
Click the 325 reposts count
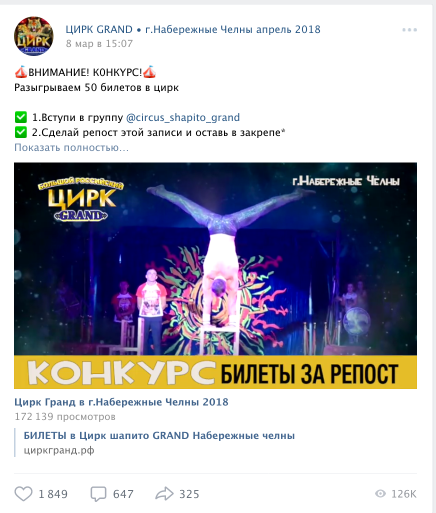coord(189,494)
